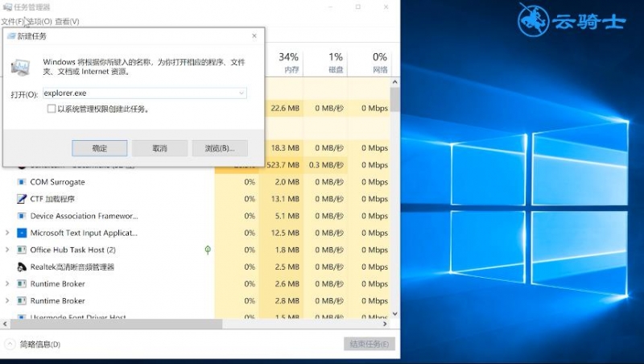Click the Office Hub Task Host icon
The image size is (644, 364).
(x=22, y=250)
